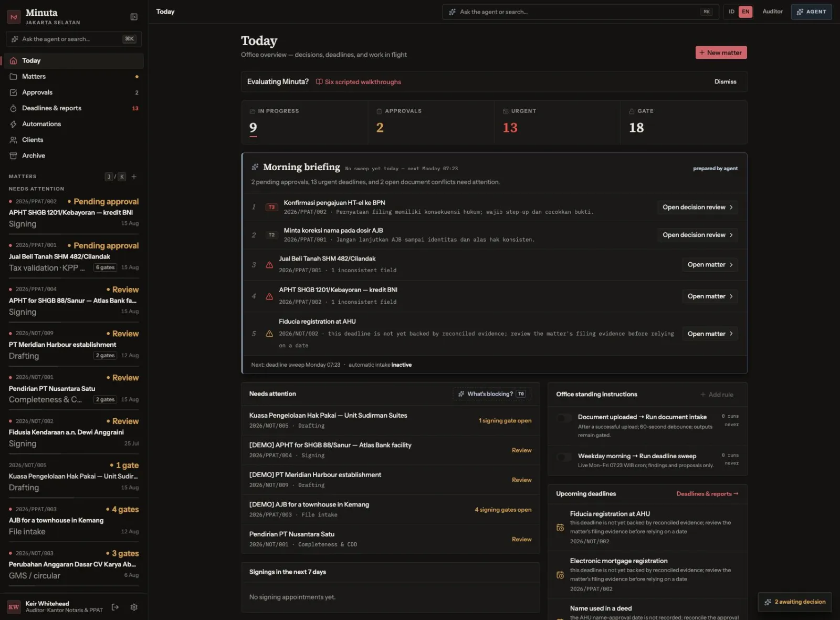Open Approvals in the sidebar

coord(73,92)
